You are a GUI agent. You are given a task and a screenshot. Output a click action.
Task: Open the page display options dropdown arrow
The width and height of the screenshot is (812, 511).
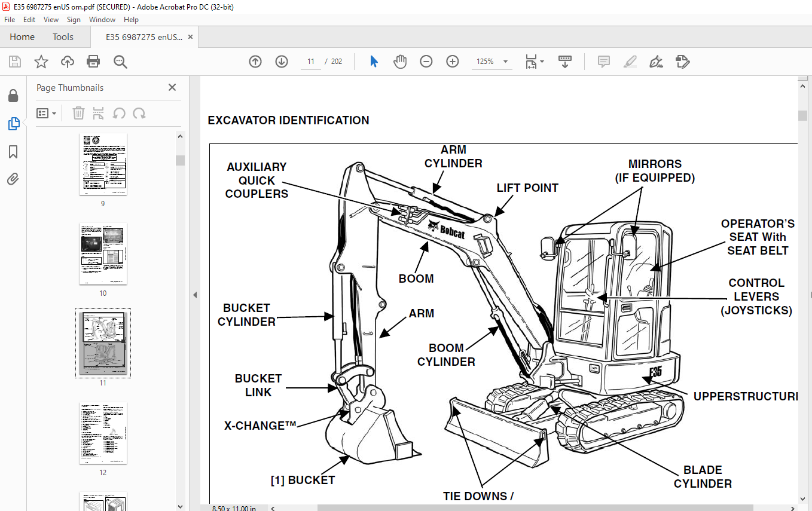pyautogui.click(x=542, y=62)
